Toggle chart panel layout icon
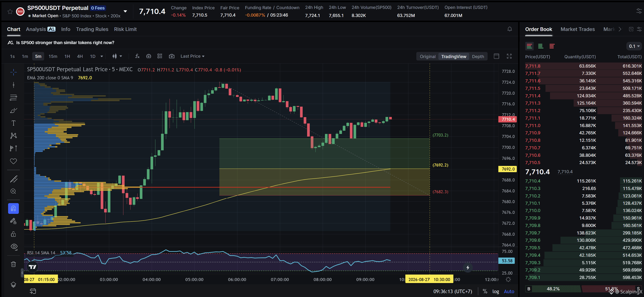Viewport: 644px width, 297px height. (x=497, y=56)
